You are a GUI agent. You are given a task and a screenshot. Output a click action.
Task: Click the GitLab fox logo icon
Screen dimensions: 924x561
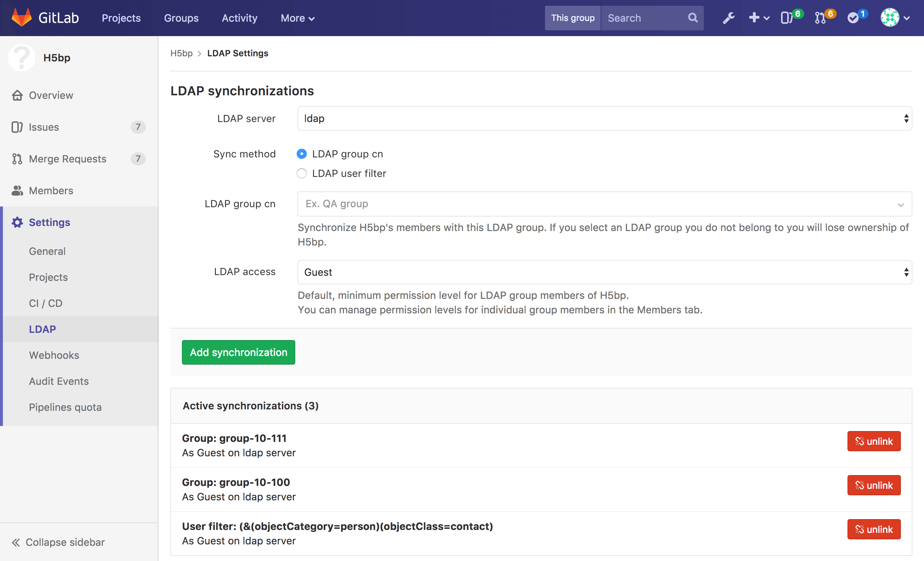click(x=17, y=18)
